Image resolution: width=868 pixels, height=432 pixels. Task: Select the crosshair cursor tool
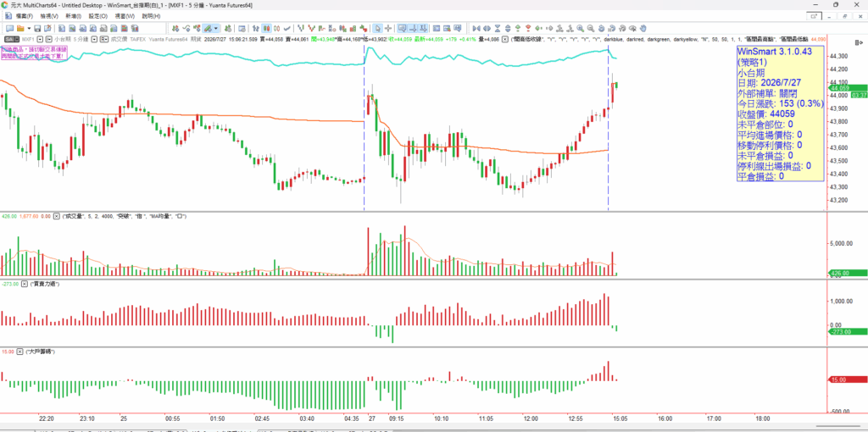pyautogui.click(x=388, y=28)
